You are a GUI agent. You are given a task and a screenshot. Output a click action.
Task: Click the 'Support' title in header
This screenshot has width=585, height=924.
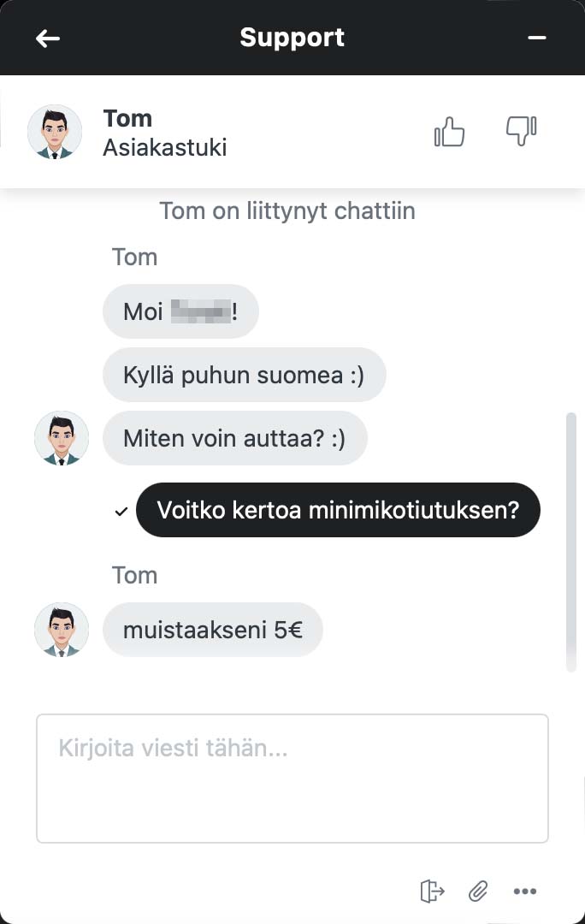[292, 38]
